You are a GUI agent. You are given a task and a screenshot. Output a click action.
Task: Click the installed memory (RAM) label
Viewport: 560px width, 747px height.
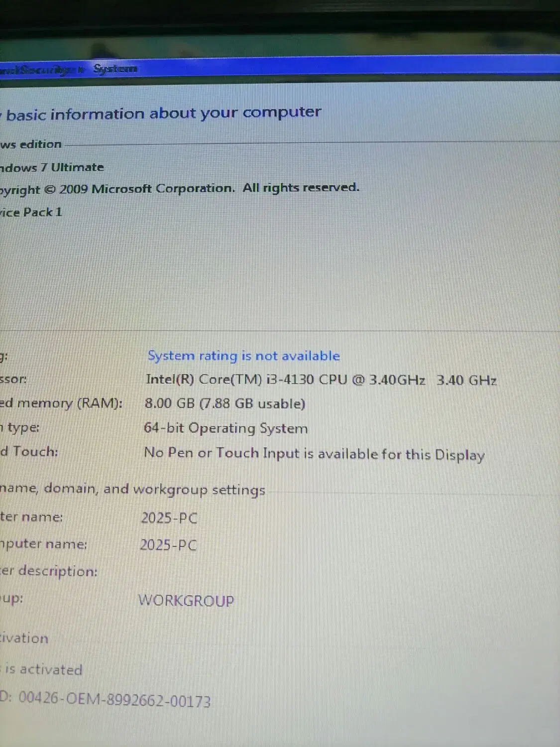click(61, 403)
